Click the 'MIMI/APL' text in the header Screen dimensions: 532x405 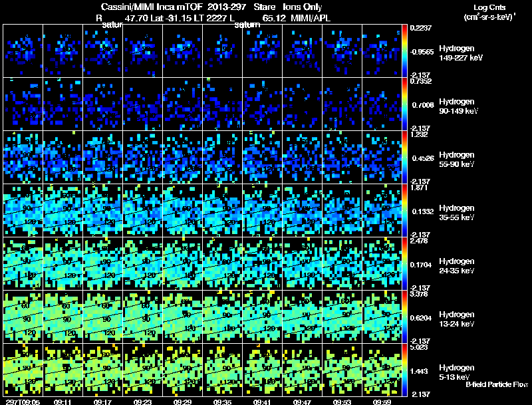[311, 18]
